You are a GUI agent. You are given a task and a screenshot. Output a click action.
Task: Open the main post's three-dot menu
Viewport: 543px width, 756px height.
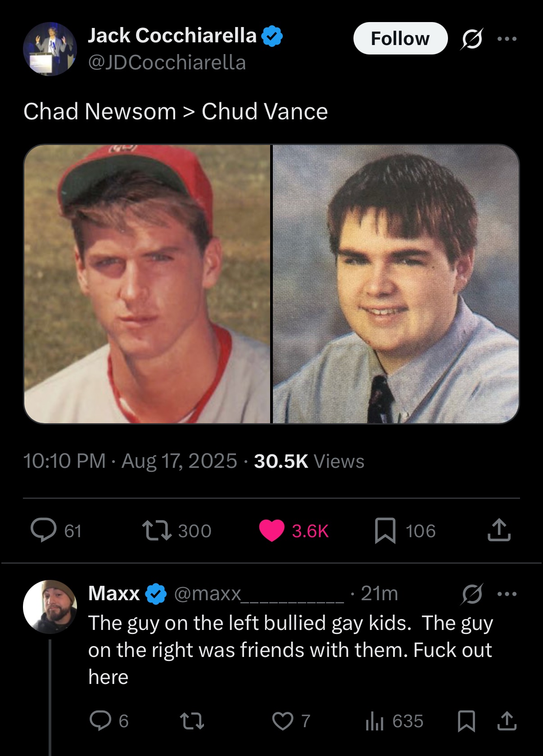(507, 39)
